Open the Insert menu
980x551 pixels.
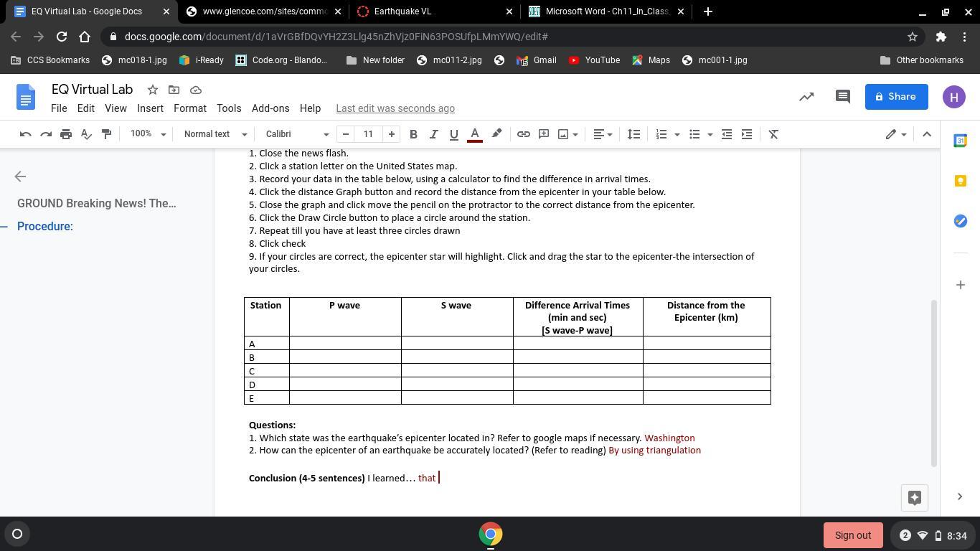tap(150, 108)
